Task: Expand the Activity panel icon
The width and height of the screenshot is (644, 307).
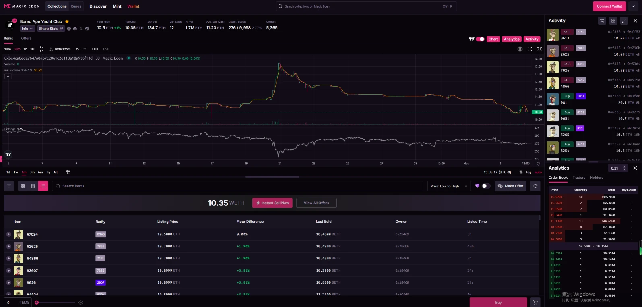Action: pyautogui.click(x=624, y=21)
